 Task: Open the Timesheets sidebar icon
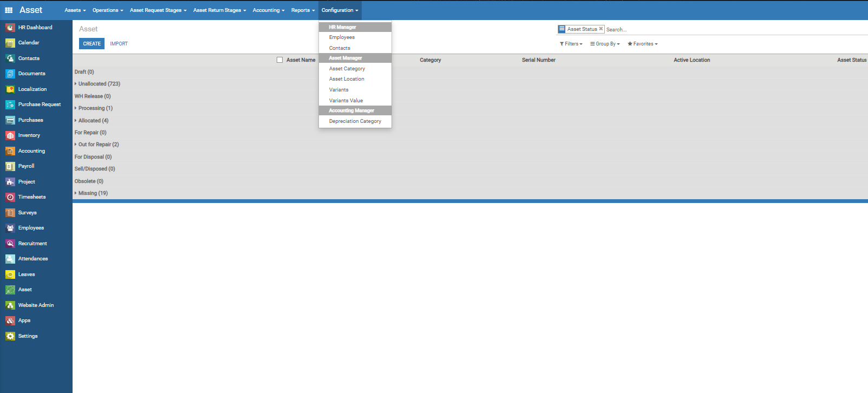(10, 197)
